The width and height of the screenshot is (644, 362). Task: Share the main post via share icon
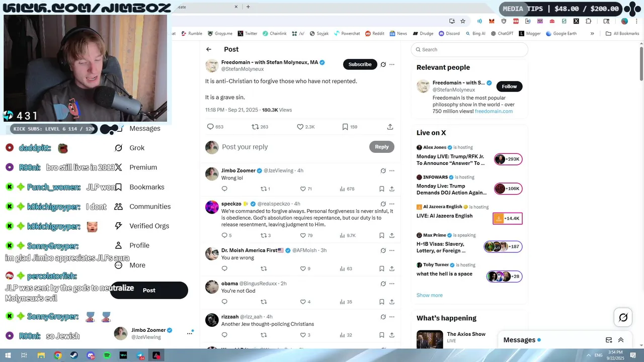pos(390,127)
